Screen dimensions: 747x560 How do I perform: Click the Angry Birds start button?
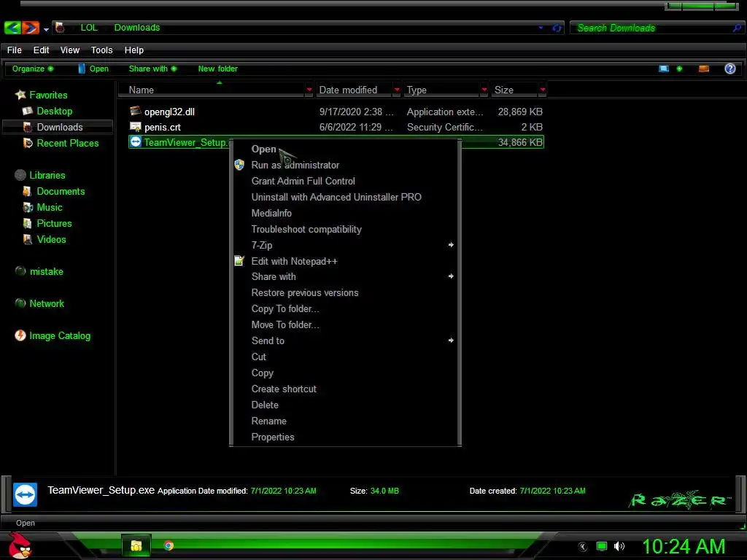tap(20, 546)
